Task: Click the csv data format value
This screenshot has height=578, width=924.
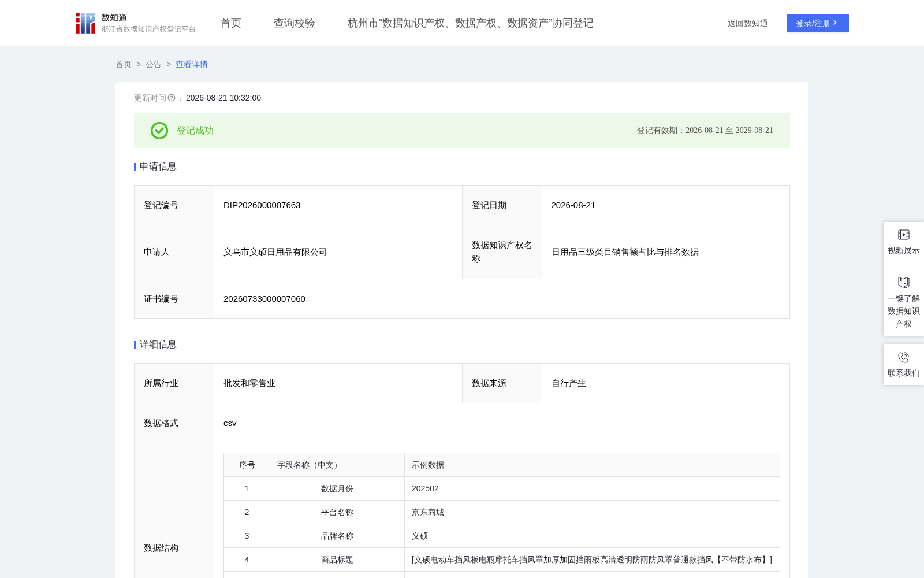Action: pos(230,423)
